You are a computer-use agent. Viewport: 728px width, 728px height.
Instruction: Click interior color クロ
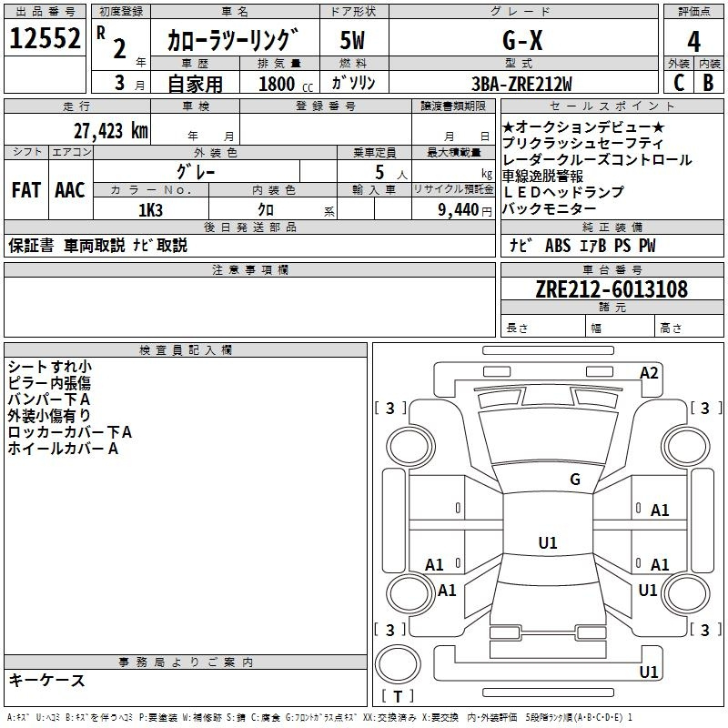(266, 210)
